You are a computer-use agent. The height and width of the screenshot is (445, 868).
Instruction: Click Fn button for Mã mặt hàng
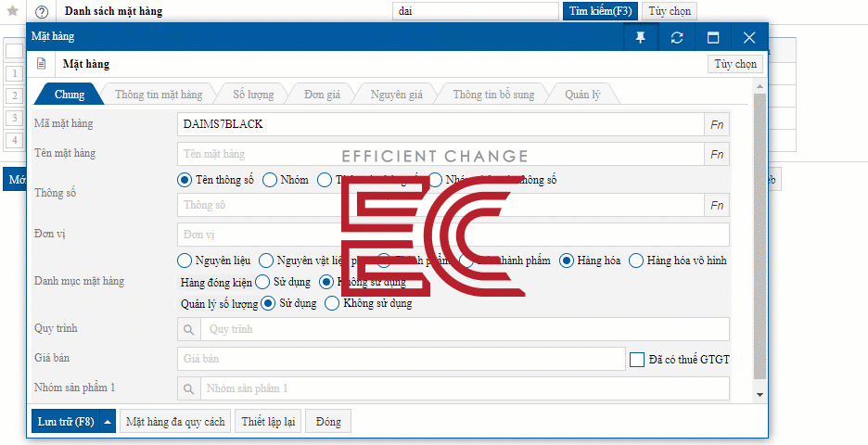tap(717, 124)
